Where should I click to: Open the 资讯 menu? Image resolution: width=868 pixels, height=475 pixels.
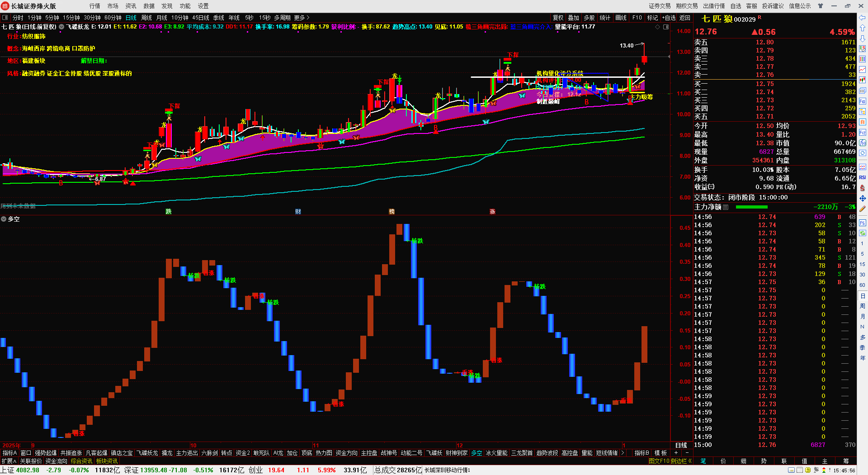[x=131, y=6]
